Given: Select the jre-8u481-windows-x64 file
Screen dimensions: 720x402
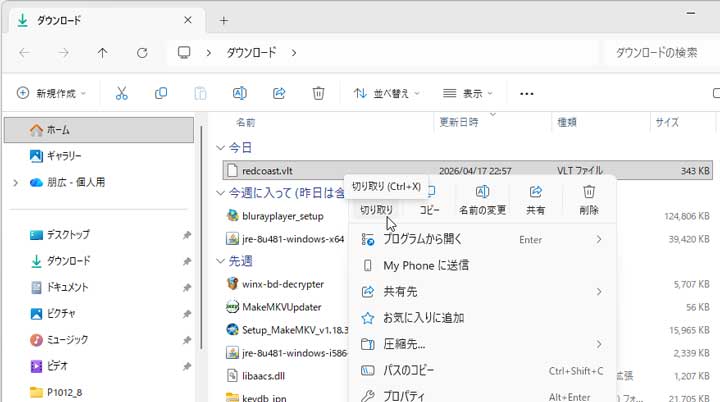Looking at the screenshot, I should 285,239.
